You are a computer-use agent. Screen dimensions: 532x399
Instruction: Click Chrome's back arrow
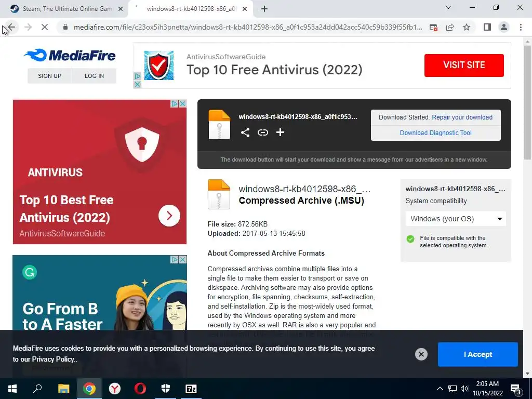[11, 27]
